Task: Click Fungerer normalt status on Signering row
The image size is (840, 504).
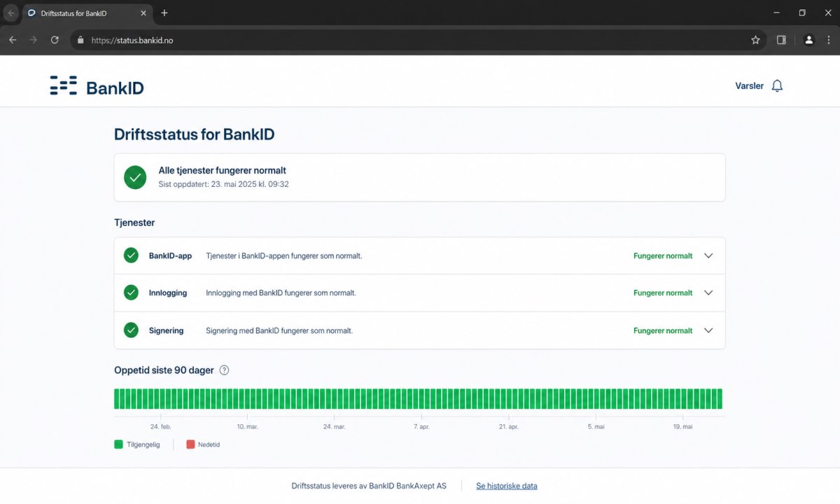Action: tap(663, 330)
